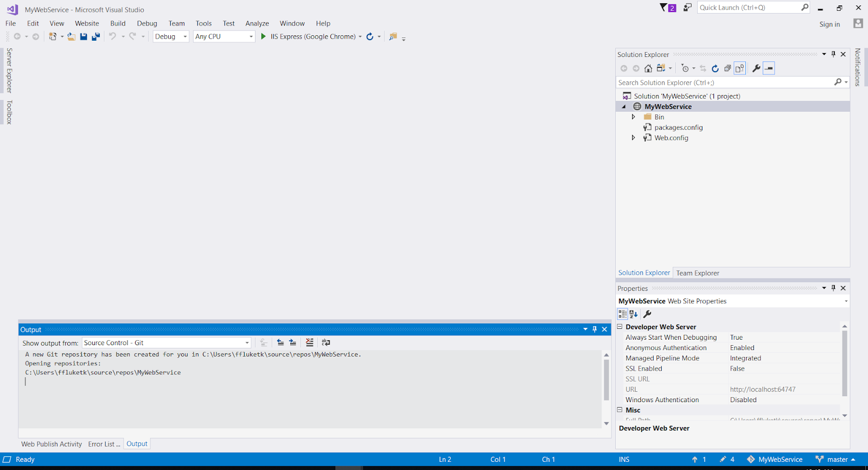The image size is (868, 470).
Task: Open the Toolbox side tab
Action: 9,112
